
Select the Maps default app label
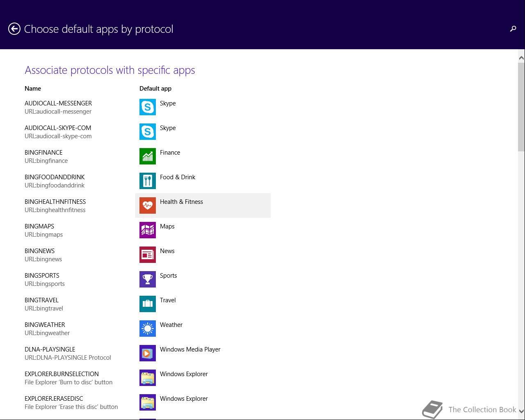(x=167, y=226)
